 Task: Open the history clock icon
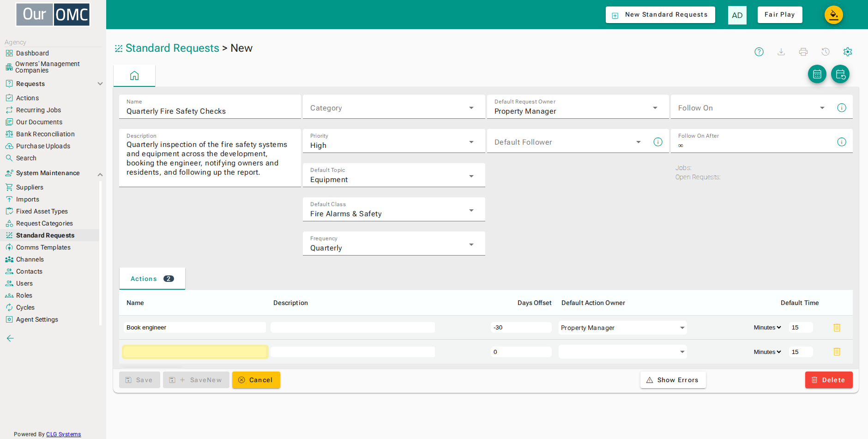pos(826,52)
